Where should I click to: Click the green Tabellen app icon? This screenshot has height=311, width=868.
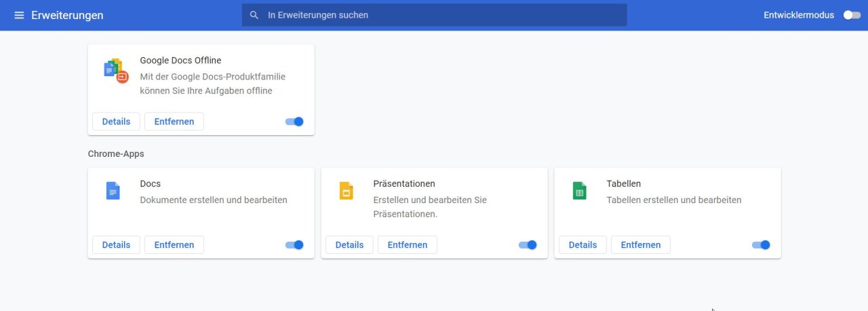pos(579,191)
